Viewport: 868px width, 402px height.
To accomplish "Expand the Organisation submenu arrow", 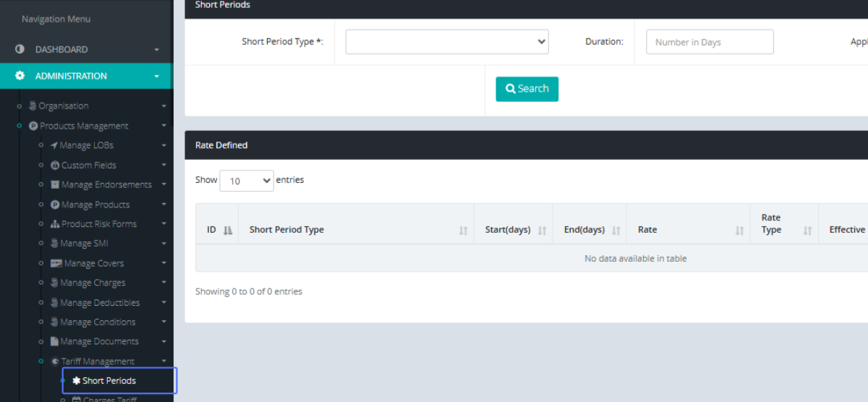I will pyautogui.click(x=163, y=106).
